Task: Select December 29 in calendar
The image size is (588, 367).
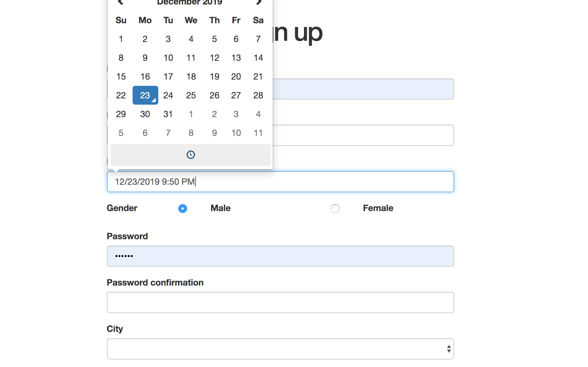Action: [x=121, y=114]
